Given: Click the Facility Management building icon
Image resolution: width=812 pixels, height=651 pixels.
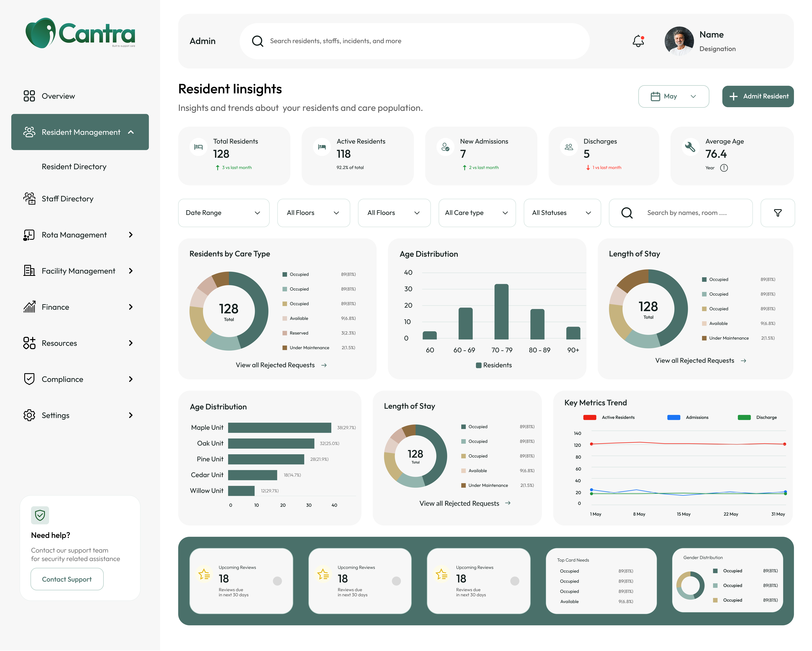Looking at the screenshot, I should 29,270.
